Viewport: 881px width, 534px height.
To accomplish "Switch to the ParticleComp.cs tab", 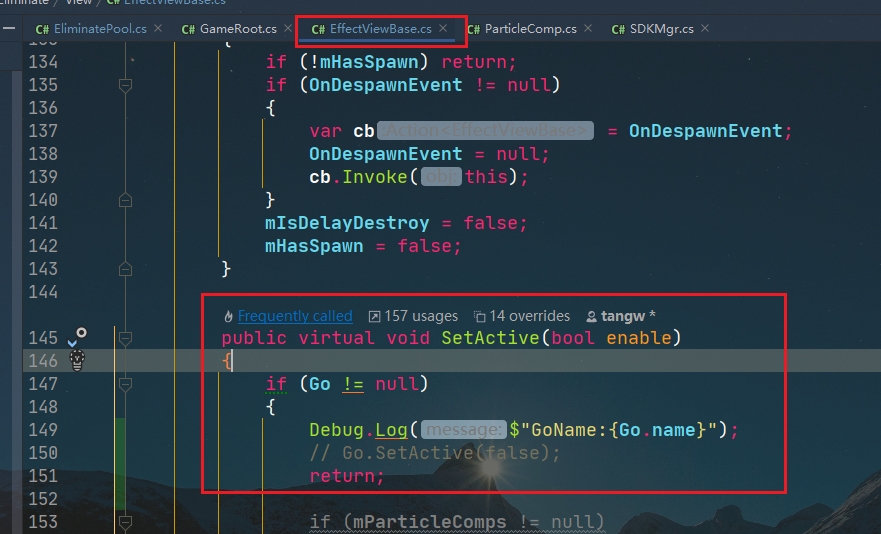I will pyautogui.click(x=530, y=29).
